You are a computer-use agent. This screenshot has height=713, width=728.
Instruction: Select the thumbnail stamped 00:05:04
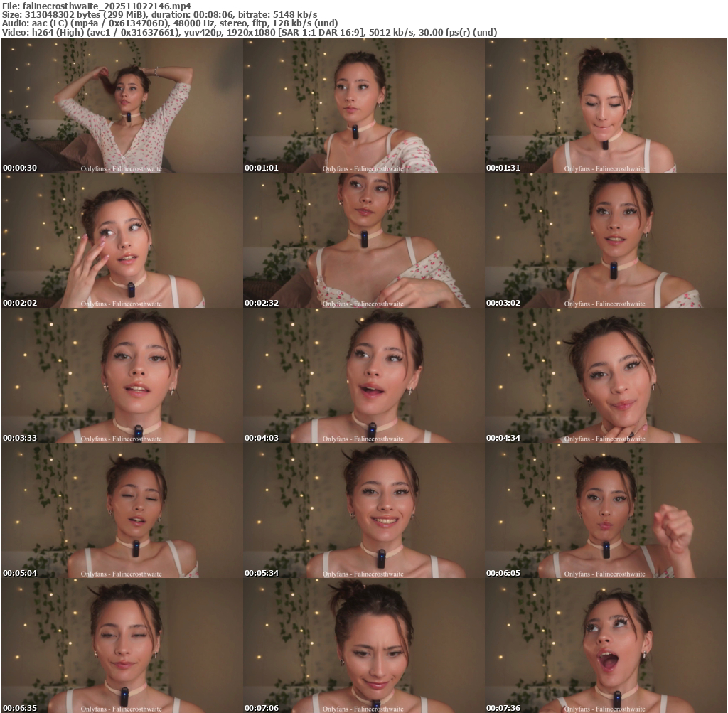122,510
